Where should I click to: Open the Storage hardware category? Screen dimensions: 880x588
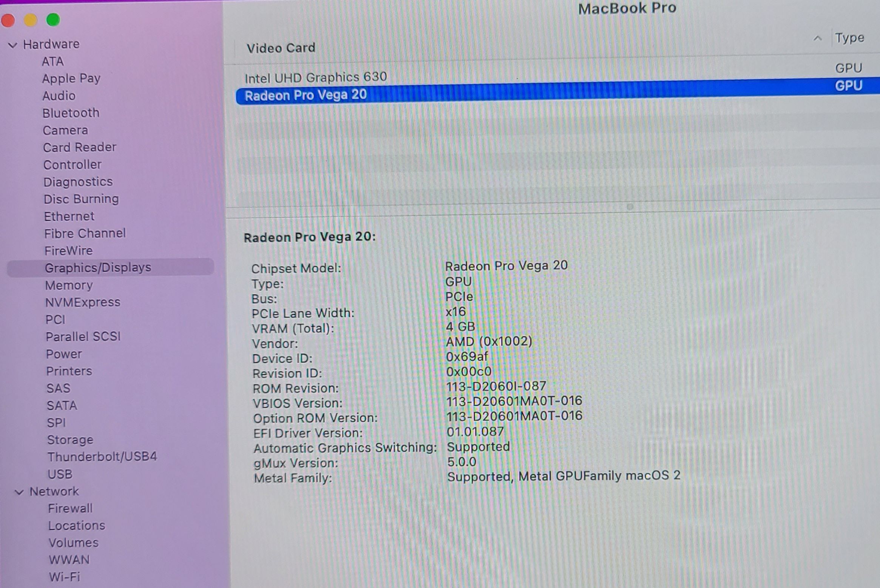(x=70, y=440)
